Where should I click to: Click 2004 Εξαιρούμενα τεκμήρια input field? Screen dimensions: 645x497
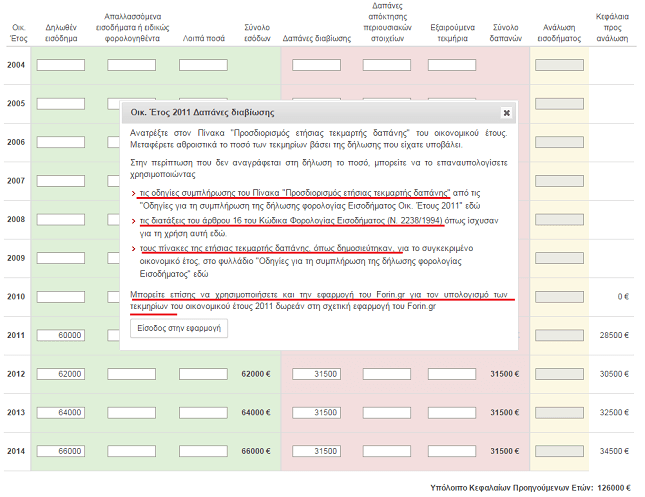[452, 65]
